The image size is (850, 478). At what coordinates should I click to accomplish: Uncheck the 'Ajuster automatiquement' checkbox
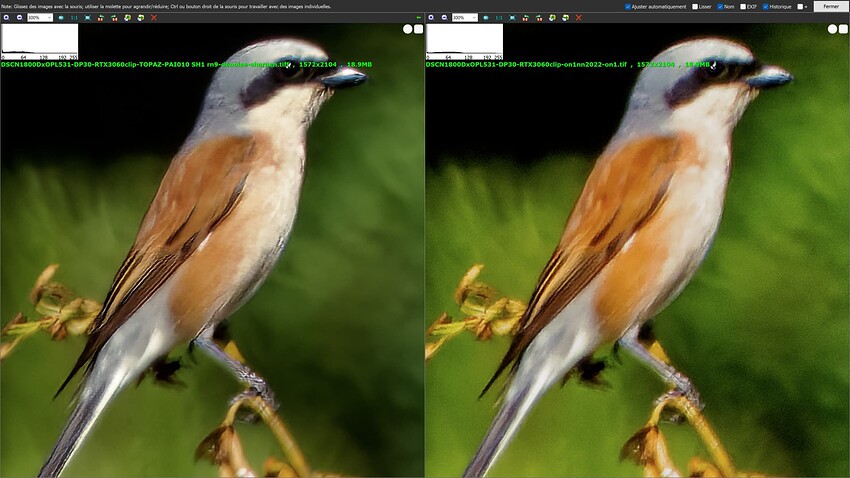(x=627, y=6)
